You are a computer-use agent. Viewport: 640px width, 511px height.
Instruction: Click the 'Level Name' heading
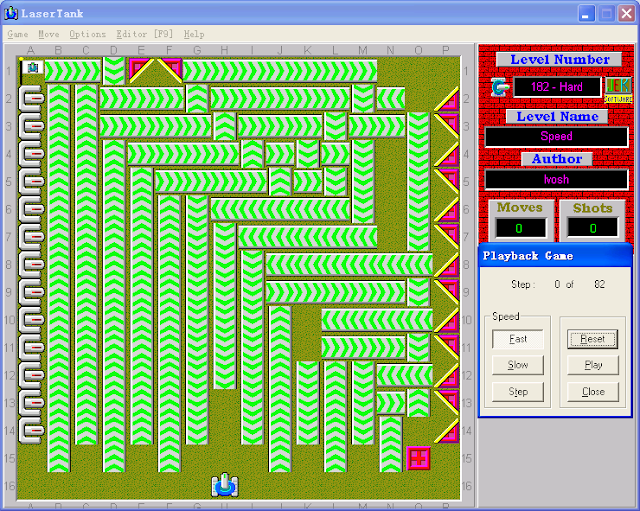pos(557,117)
